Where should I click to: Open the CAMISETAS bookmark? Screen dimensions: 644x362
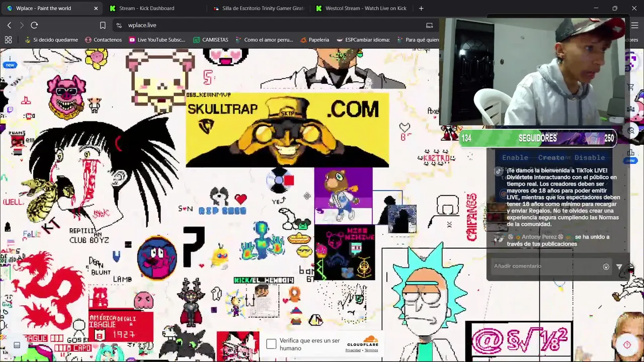(x=210, y=40)
